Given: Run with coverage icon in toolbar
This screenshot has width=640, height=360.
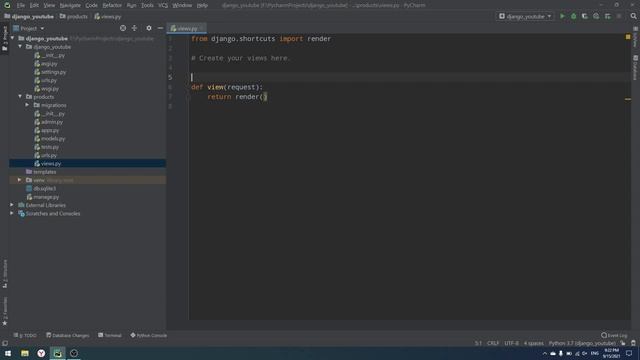Looking at the screenshot, I should (x=584, y=16).
